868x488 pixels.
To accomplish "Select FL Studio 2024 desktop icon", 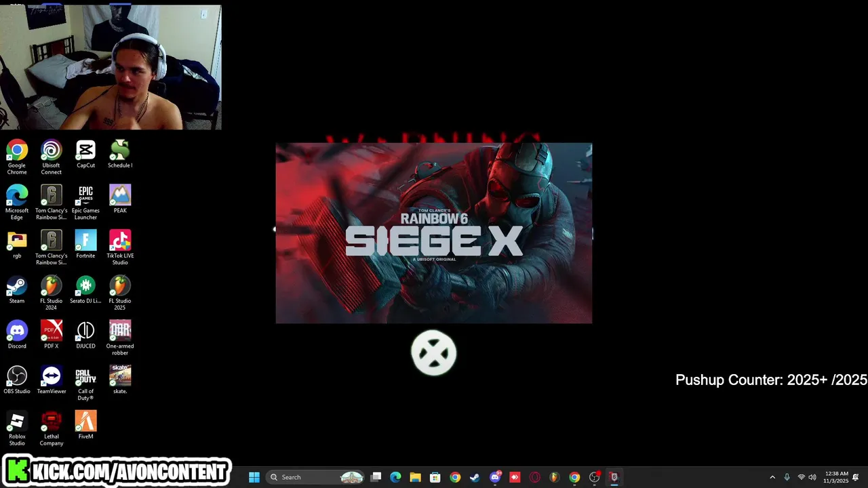I will 52,293.
